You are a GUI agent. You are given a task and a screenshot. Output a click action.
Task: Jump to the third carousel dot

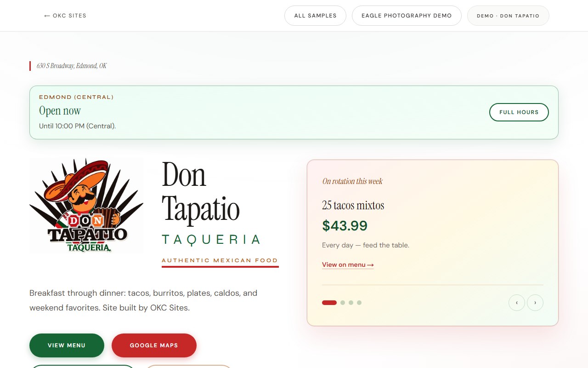(x=351, y=303)
